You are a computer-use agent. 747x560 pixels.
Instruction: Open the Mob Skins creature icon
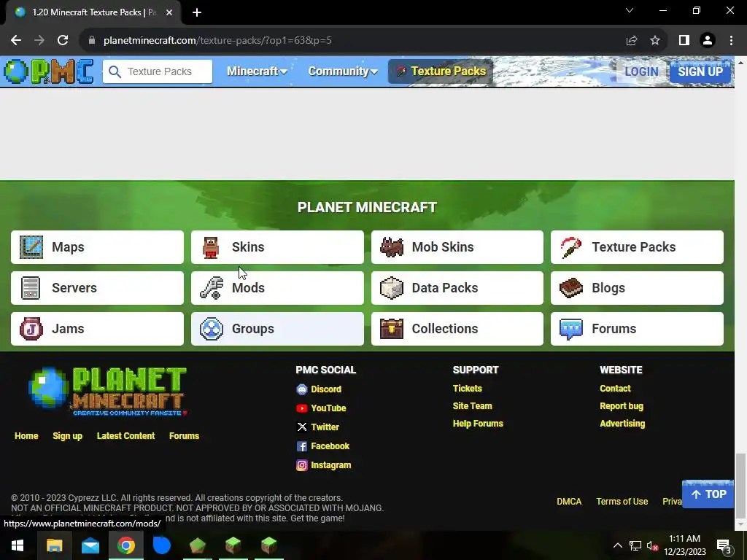coord(392,247)
